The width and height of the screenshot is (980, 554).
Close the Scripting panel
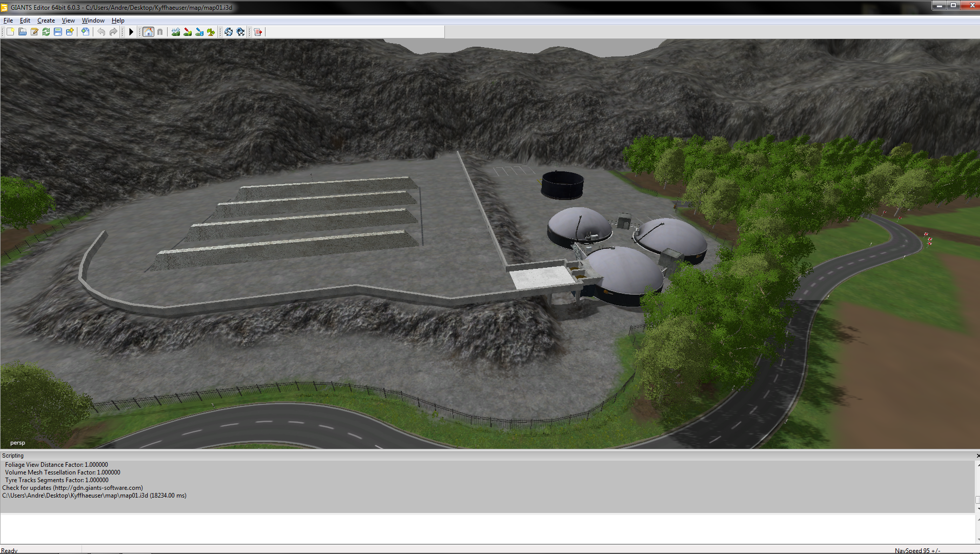pyautogui.click(x=977, y=456)
